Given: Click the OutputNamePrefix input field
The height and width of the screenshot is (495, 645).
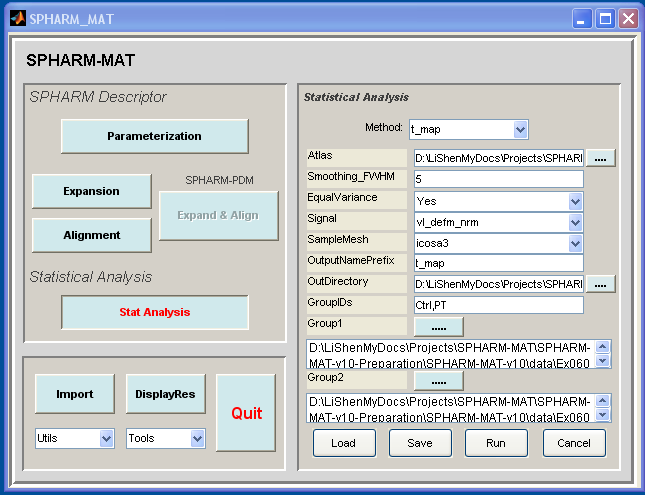Looking at the screenshot, I should point(499,263).
